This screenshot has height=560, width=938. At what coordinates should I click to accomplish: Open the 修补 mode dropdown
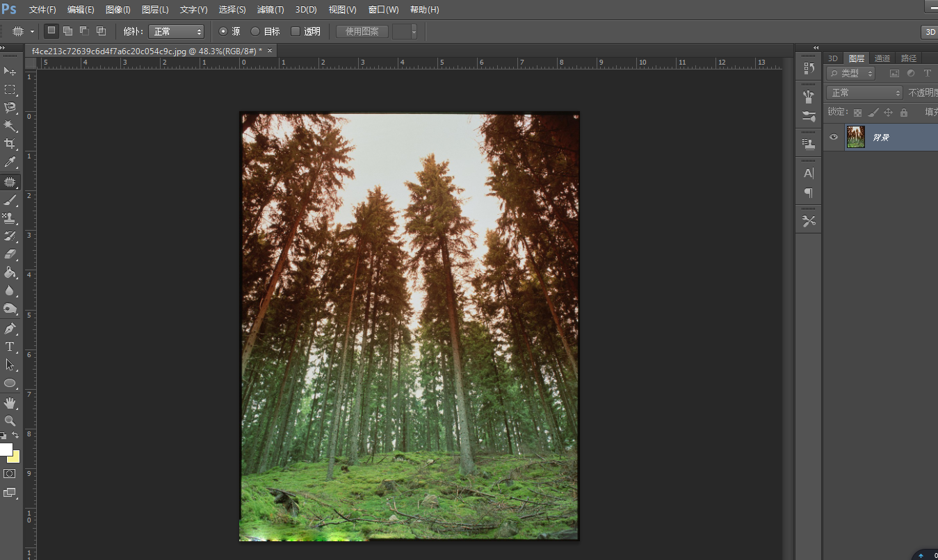176,31
